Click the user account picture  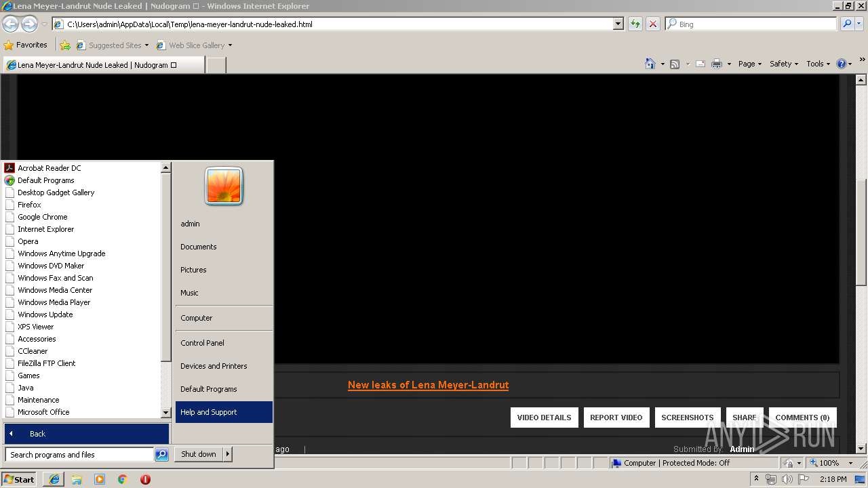pyautogui.click(x=224, y=186)
